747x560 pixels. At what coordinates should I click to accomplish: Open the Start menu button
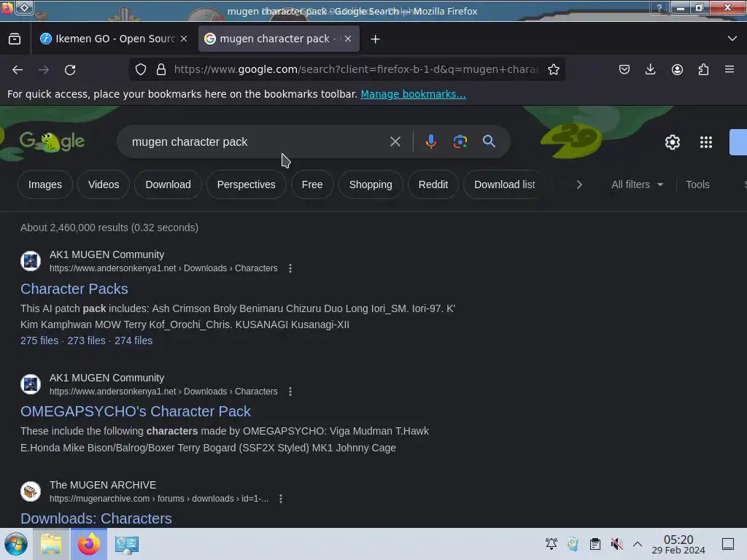coord(16,544)
